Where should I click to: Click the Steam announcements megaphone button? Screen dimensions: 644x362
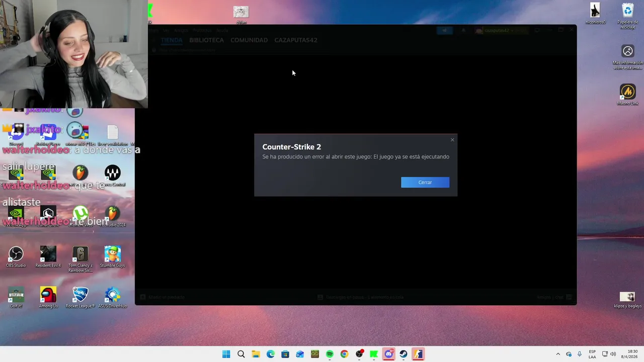tap(445, 31)
